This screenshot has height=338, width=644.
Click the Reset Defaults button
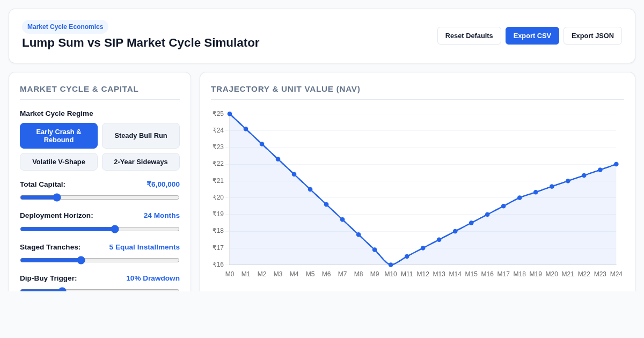469,36
